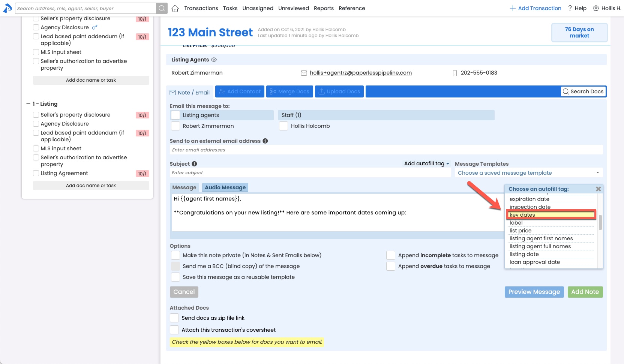
Task: Click the Cancel button
Action: (x=184, y=292)
